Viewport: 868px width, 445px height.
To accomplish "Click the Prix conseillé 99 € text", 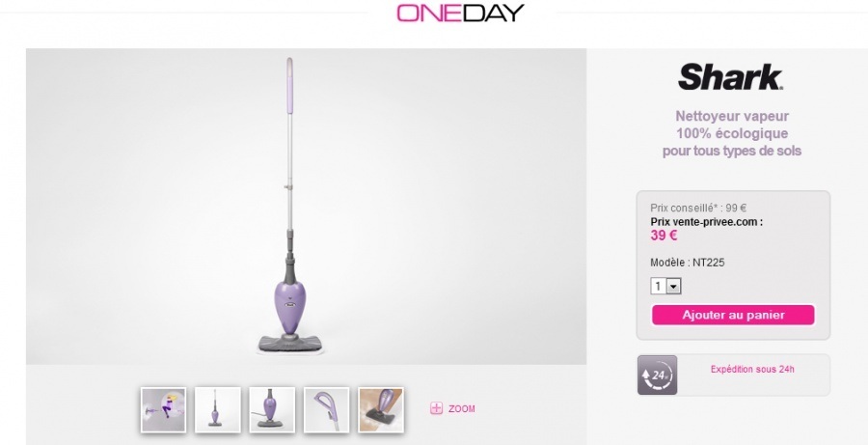I will (x=698, y=209).
